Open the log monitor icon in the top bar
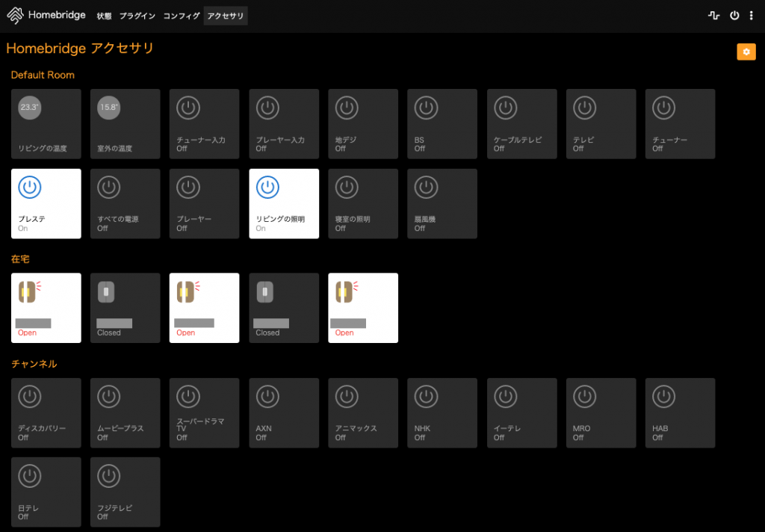This screenshot has height=532, width=765. click(713, 15)
